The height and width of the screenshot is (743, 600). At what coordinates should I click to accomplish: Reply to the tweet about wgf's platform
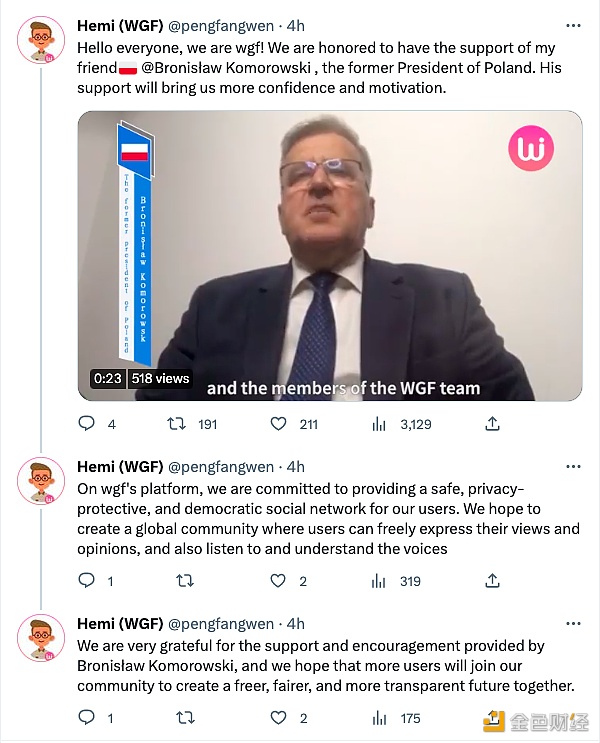point(87,581)
